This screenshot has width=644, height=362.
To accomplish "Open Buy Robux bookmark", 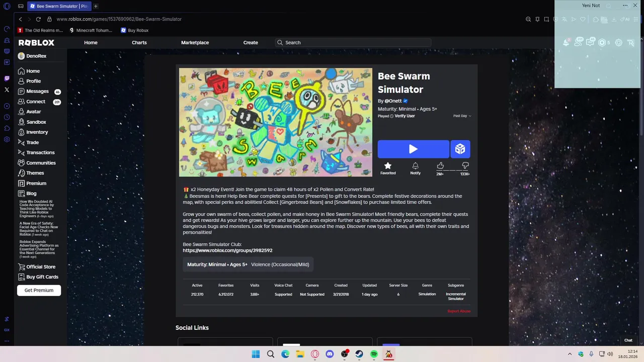I will (x=135, y=30).
